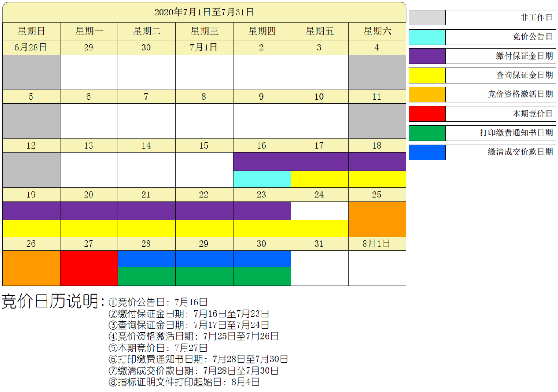
Task: Click the red bidding day block under 27
Action: coord(89,268)
